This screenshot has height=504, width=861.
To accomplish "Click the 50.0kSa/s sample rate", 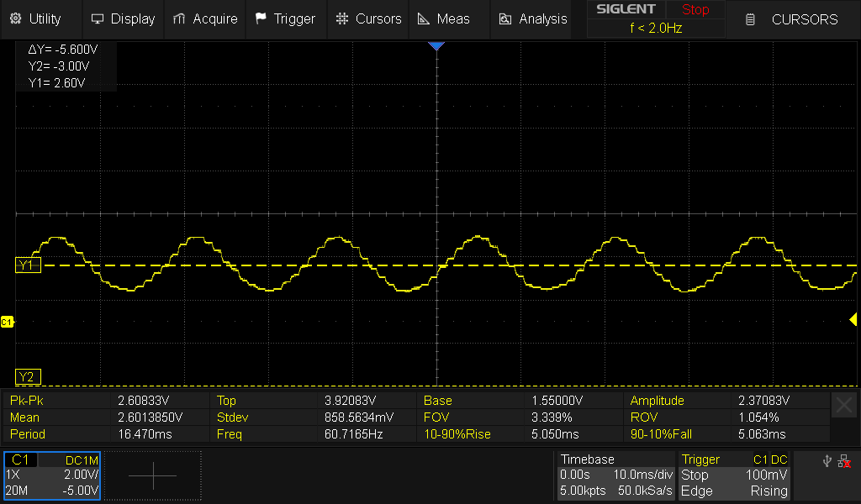I will (x=645, y=491).
